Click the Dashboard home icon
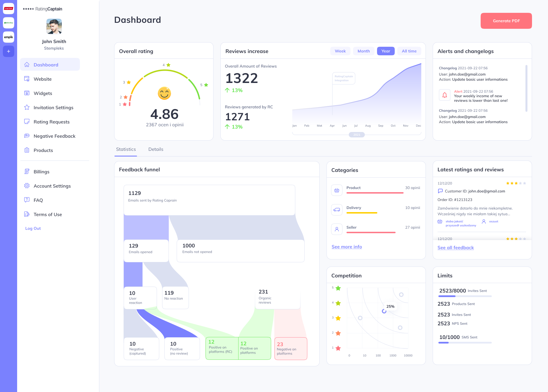Screen dimensions: 548x392 point(27,65)
